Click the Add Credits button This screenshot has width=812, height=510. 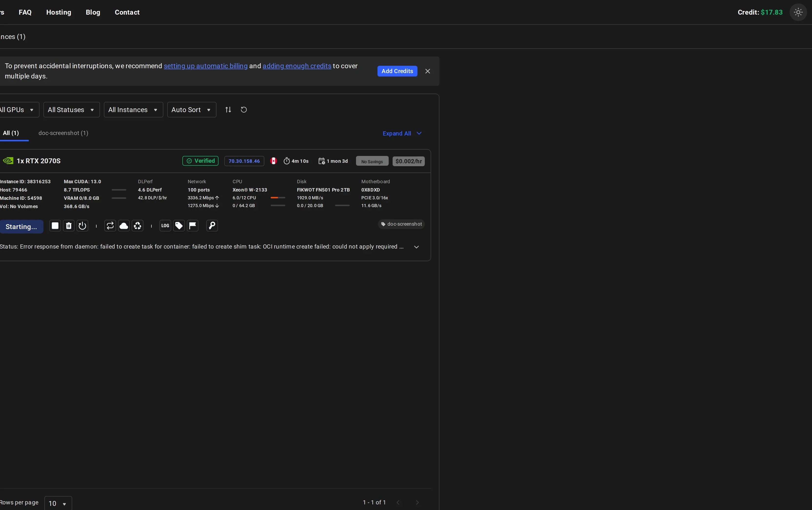click(x=397, y=71)
